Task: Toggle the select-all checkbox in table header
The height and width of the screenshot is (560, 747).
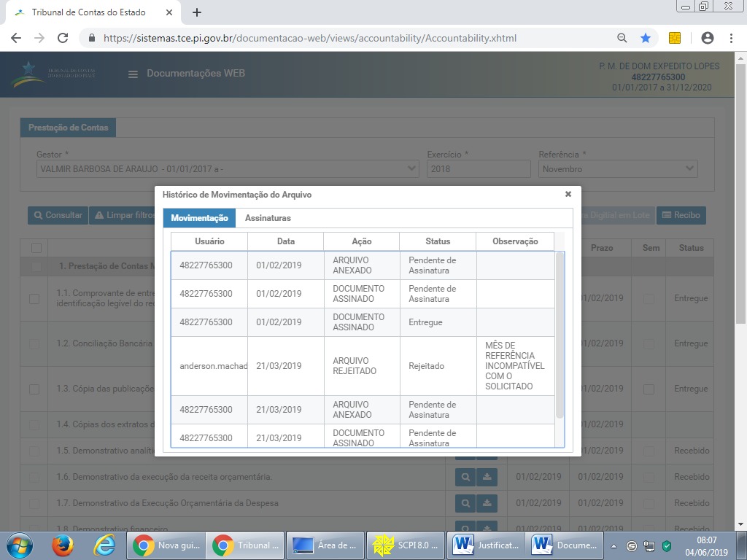Action: point(36,248)
